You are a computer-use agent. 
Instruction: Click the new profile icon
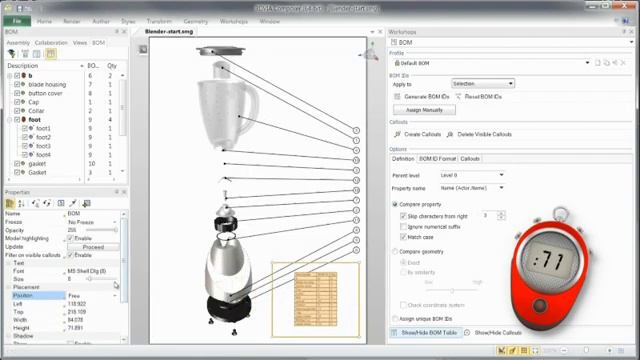pyautogui.click(x=598, y=63)
